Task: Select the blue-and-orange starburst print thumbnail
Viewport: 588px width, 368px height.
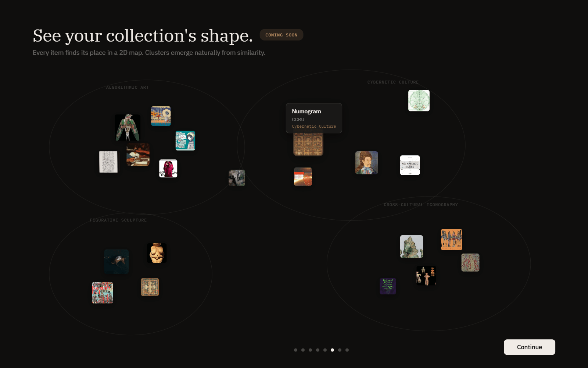Action: 161,116
